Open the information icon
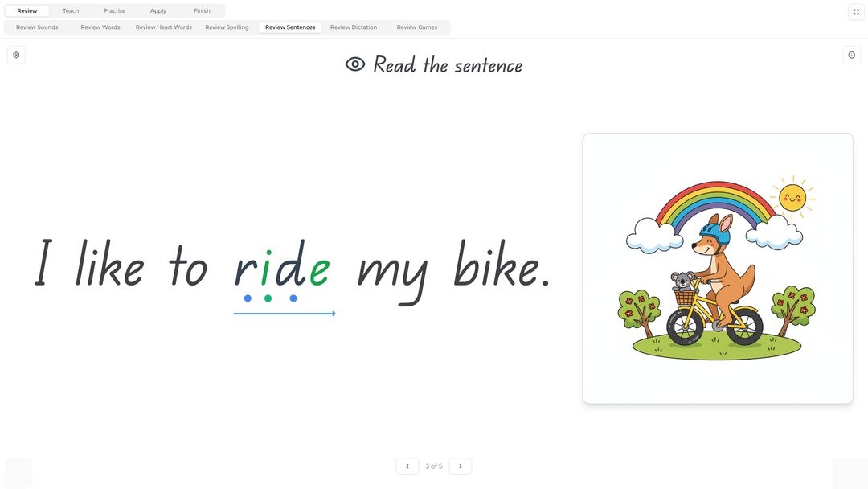The width and height of the screenshot is (868, 489). point(852,54)
